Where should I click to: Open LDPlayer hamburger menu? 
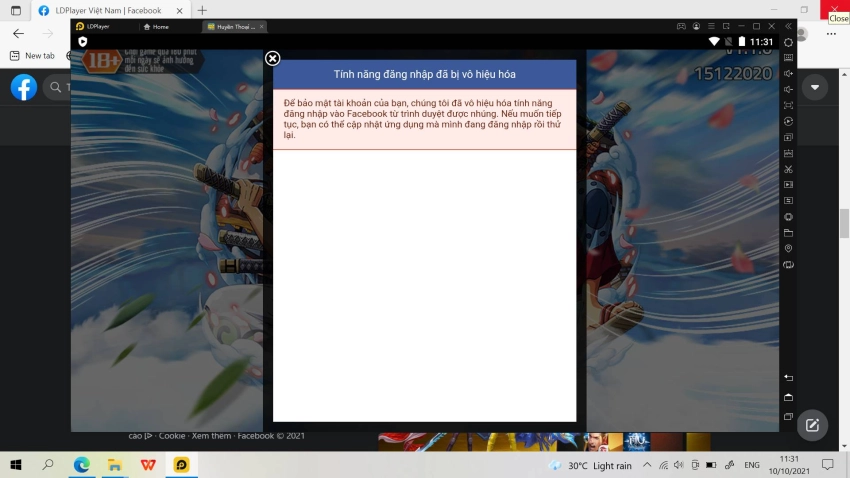click(x=711, y=26)
